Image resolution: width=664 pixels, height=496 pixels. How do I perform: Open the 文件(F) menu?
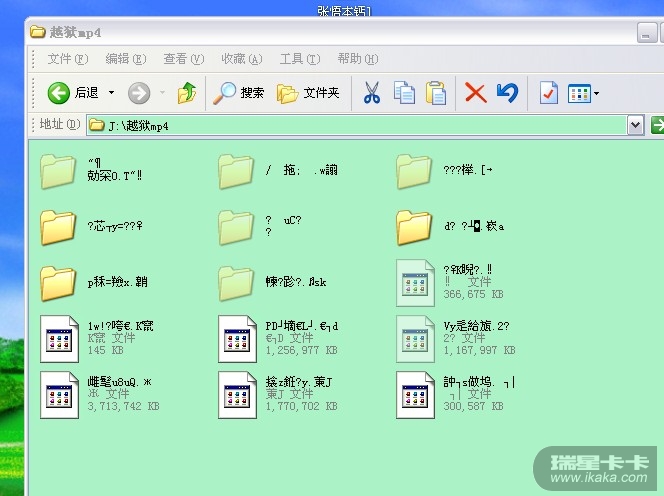click(67, 59)
